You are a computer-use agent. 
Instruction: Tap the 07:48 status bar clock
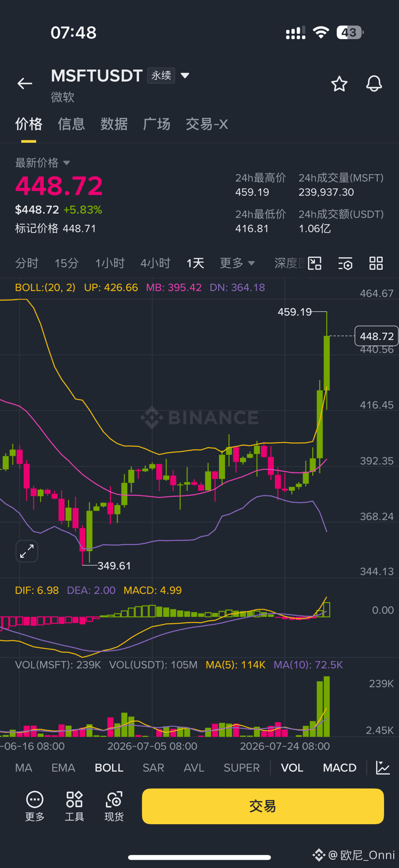(74, 33)
